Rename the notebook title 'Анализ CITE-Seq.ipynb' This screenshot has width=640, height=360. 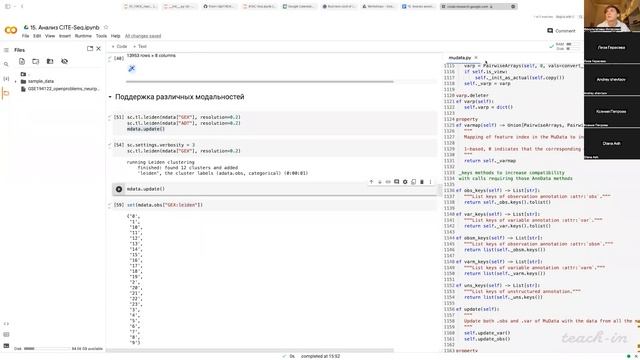coord(64,27)
